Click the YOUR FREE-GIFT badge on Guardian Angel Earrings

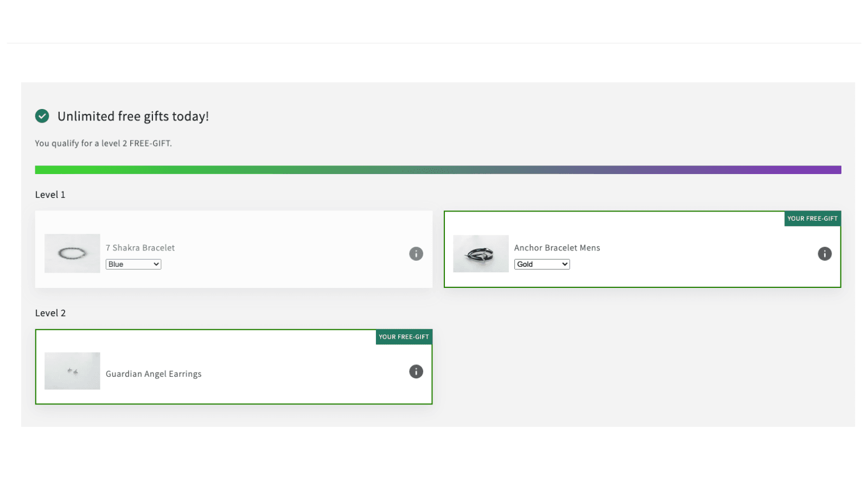pyautogui.click(x=404, y=337)
